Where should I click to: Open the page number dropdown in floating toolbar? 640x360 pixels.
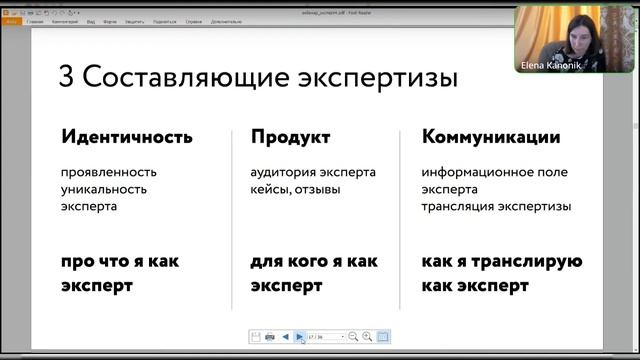pos(342,337)
